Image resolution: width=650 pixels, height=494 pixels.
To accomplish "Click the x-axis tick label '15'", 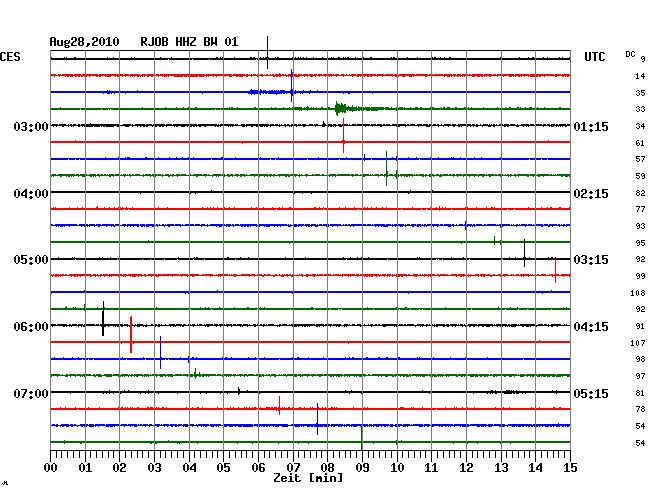I will point(570,468).
